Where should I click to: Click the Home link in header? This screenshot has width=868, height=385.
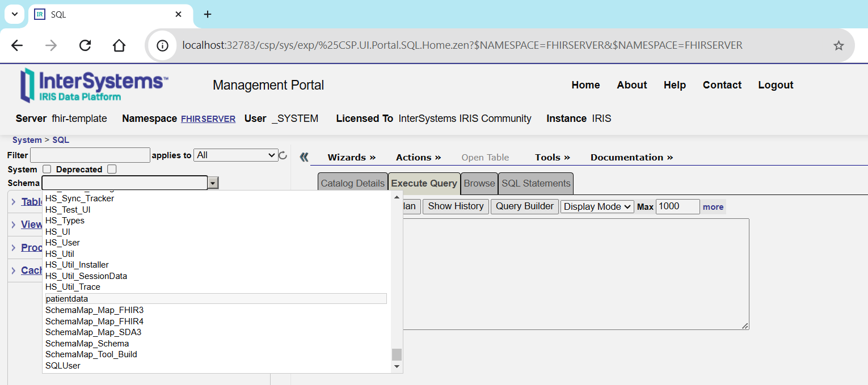[x=585, y=85]
